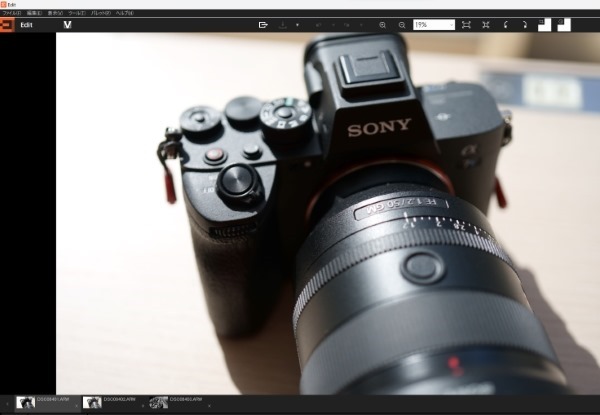
Task: Click the zoom out magnifier icon
Action: pyautogui.click(x=402, y=25)
